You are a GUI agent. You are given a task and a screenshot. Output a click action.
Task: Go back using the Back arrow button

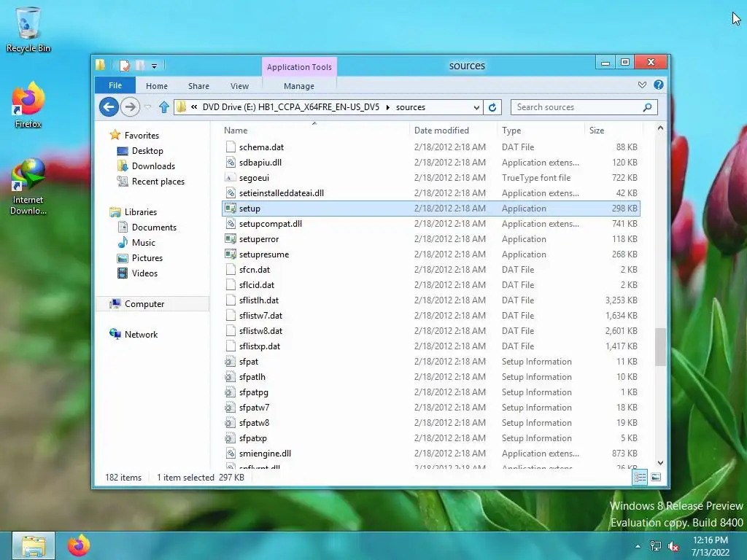tap(109, 106)
